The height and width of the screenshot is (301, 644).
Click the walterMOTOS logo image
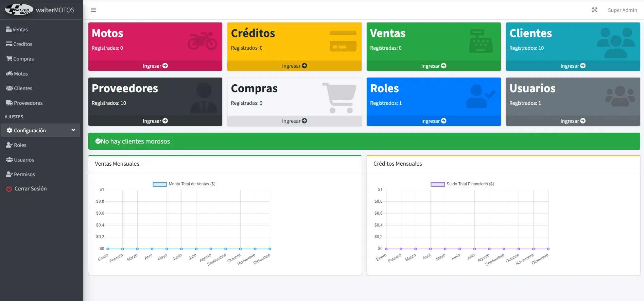click(19, 10)
